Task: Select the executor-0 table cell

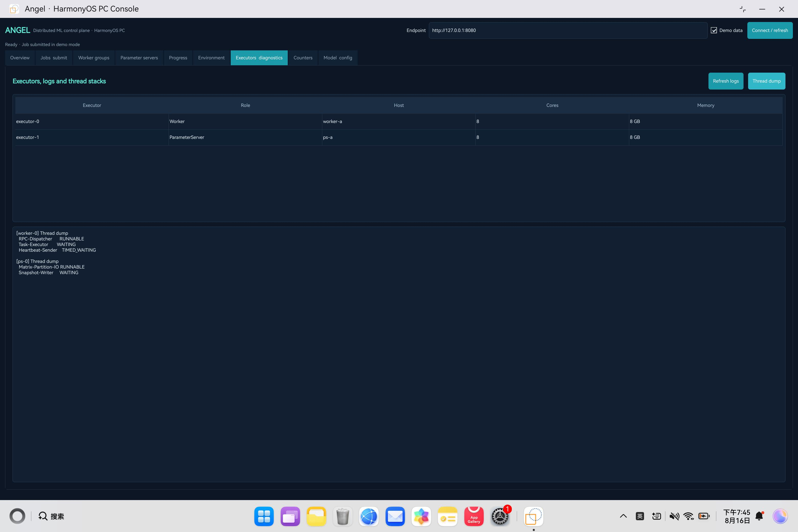Action: click(x=92, y=121)
